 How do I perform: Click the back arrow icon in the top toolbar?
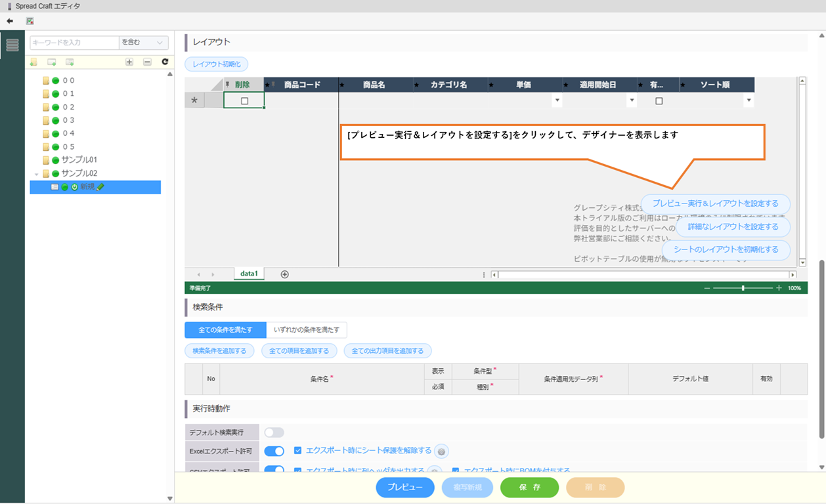click(10, 21)
